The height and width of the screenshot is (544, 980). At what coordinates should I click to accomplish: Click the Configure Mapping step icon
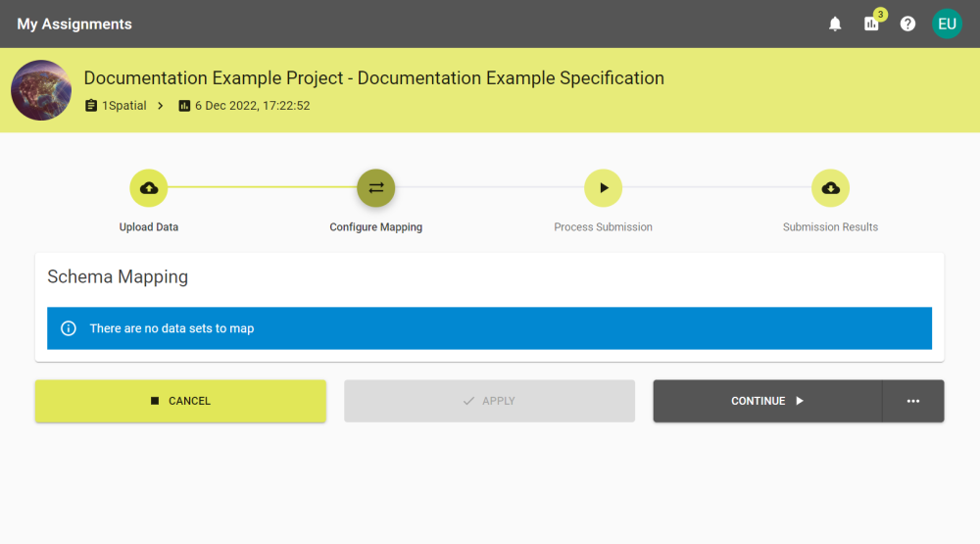click(375, 187)
